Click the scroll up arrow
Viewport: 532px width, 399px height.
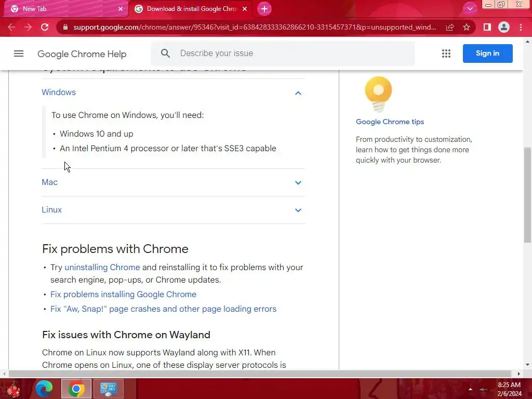(527, 42)
